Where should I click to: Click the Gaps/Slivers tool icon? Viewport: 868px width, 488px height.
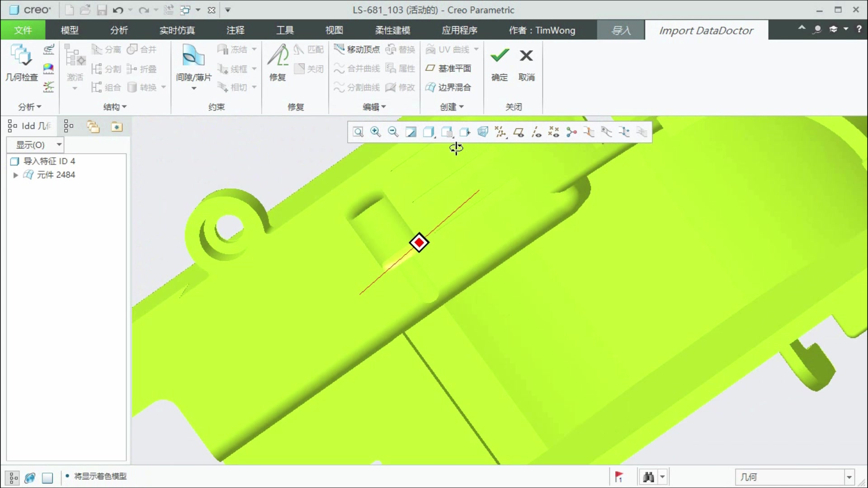pos(193,56)
